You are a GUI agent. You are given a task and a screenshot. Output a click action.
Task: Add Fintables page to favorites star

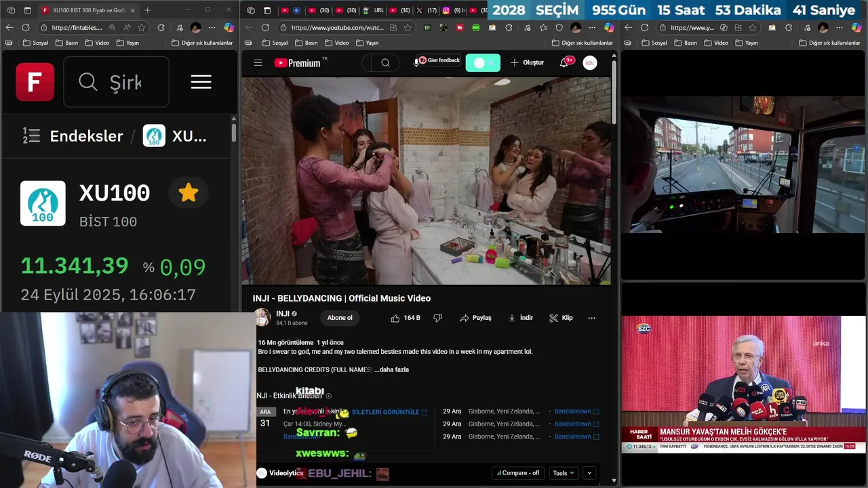(x=142, y=28)
